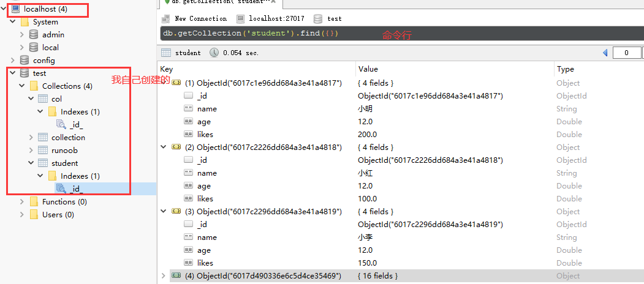Select the _id value ending 4819
Viewport: 644px width, 284px height.
[x=430, y=225]
